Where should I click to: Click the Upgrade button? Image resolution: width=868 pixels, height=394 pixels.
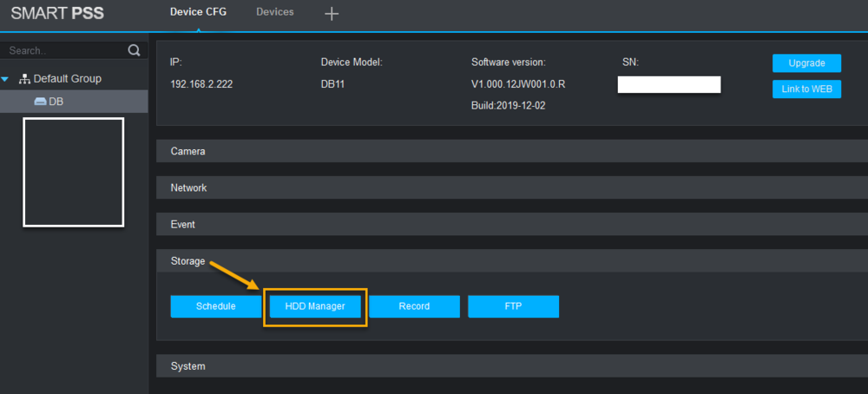coord(806,63)
